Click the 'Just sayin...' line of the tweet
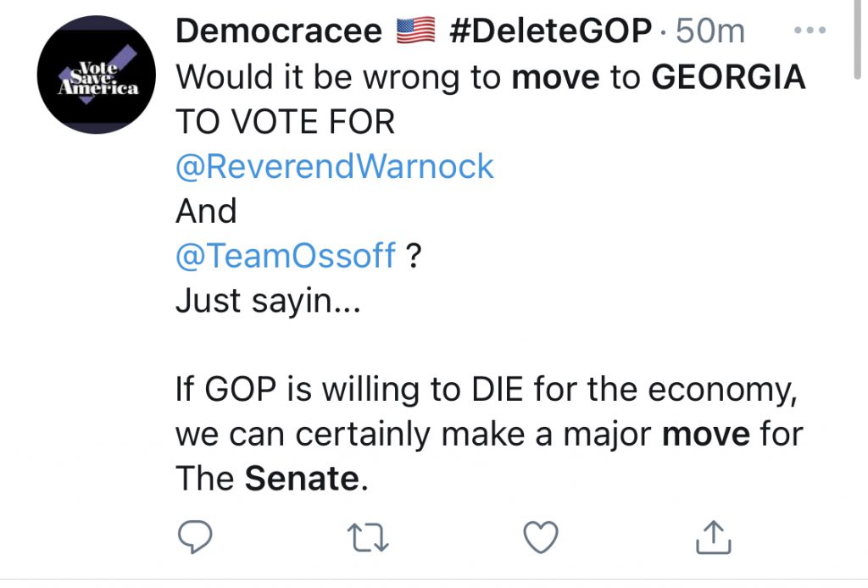This screenshot has width=868, height=588. [268, 301]
